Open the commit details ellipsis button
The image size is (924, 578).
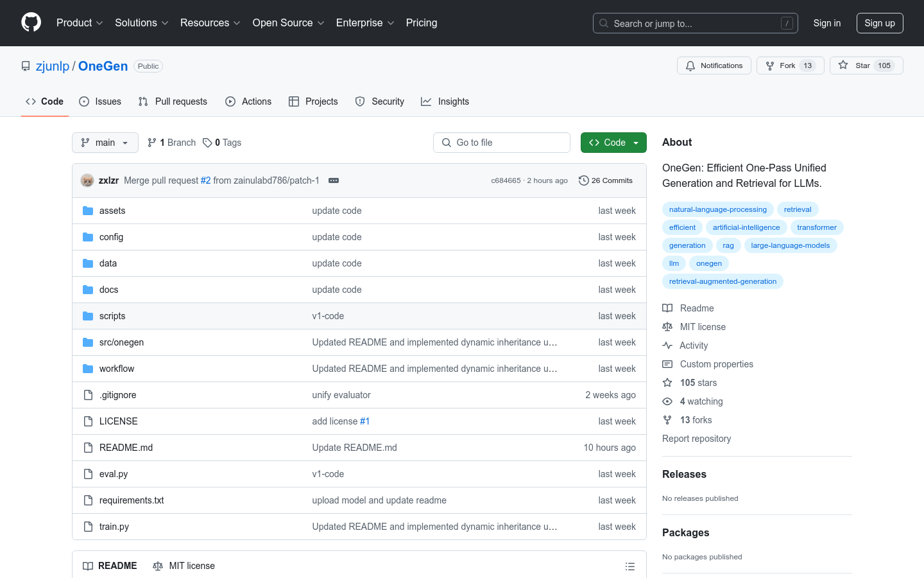pyautogui.click(x=334, y=180)
